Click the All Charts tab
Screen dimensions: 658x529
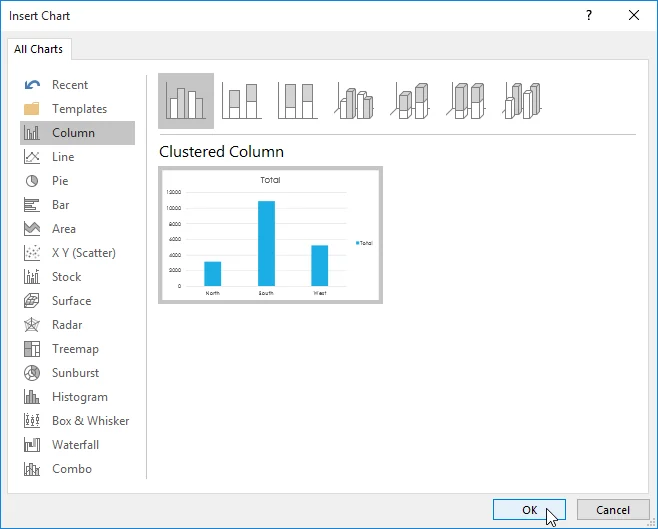[x=39, y=49]
